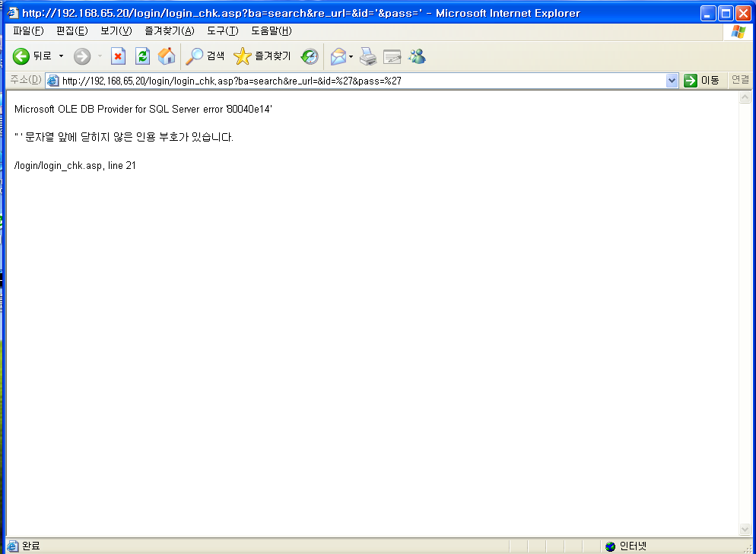Open the 보기(V) menu
The image size is (756, 554).
116,31
